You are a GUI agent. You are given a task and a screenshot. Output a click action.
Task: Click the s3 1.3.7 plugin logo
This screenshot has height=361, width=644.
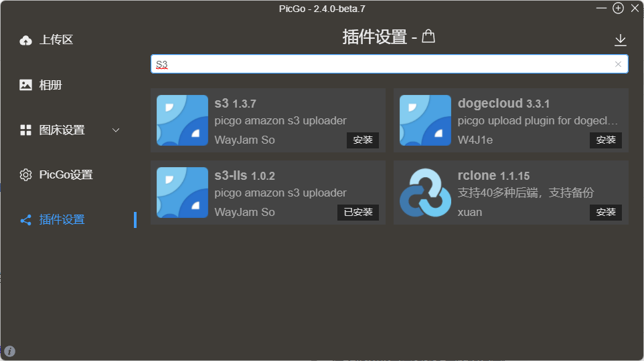pyautogui.click(x=182, y=120)
